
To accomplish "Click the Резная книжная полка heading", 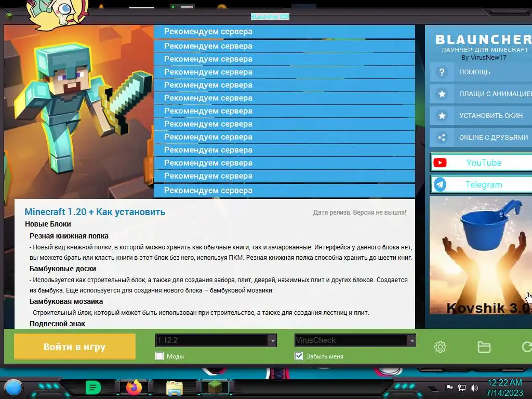I will coord(69,236).
